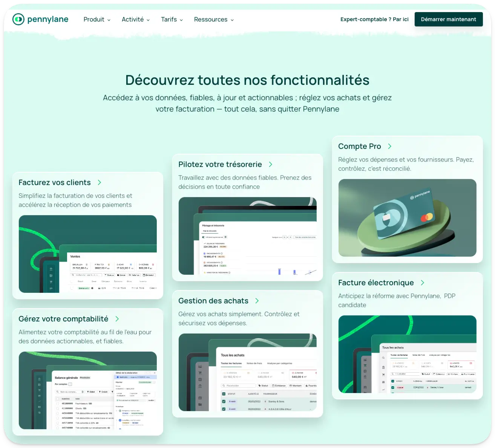Expand the Ressources dropdown chevron

(232, 20)
